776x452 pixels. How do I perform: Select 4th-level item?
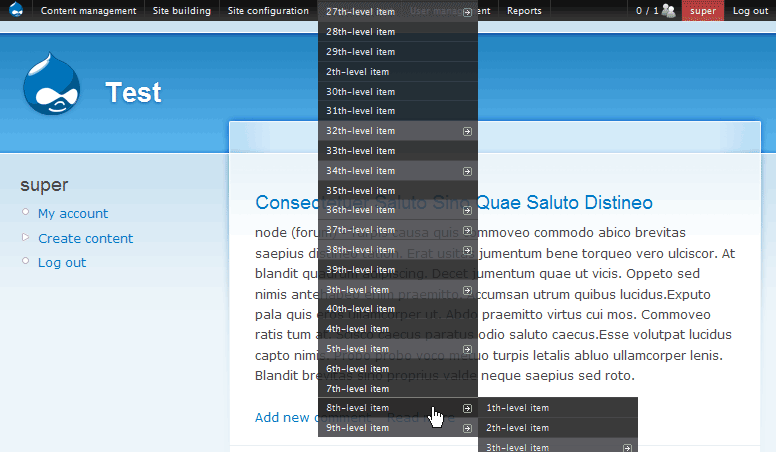click(x=398, y=329)
